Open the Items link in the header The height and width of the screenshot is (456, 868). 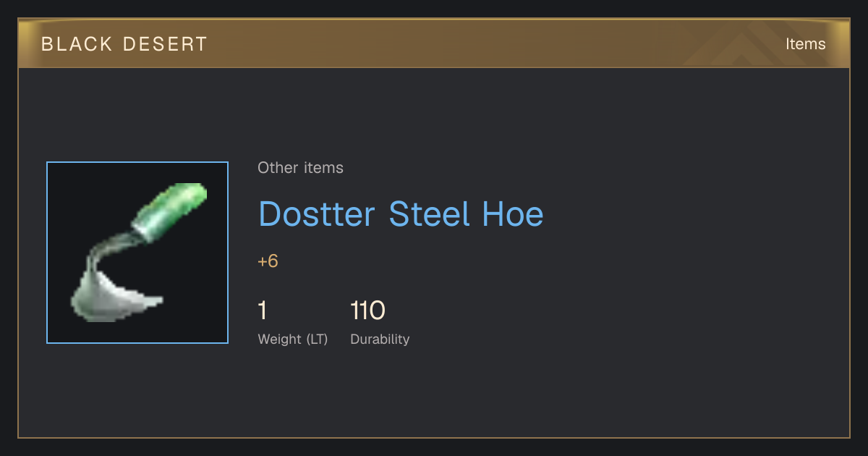coord(805,43)
